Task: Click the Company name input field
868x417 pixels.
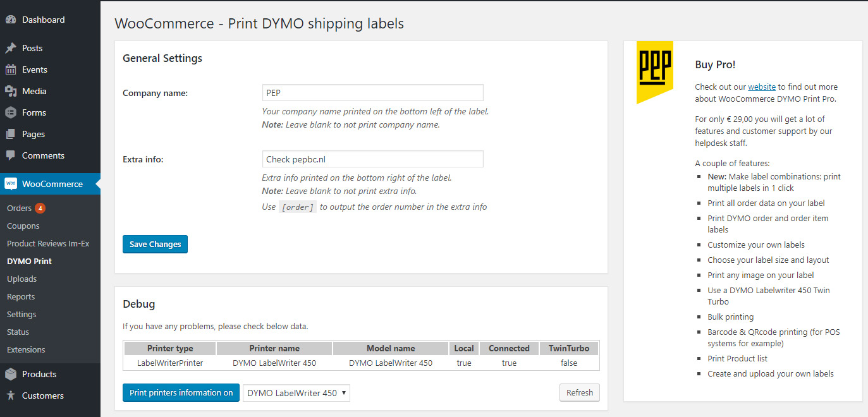Action: [372, 93]
